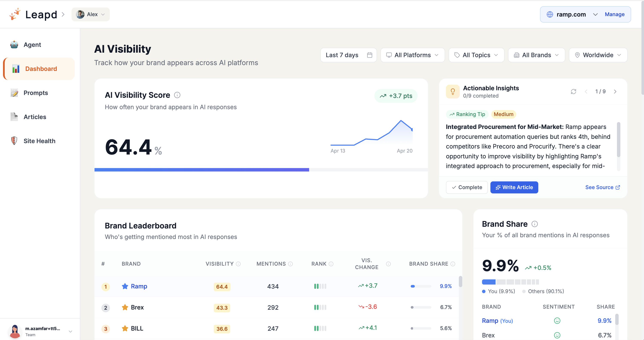Refresh the Actionable Insights panel
Image resolution: width=644 pixels, height=340 pixels.
click(574, 91)
